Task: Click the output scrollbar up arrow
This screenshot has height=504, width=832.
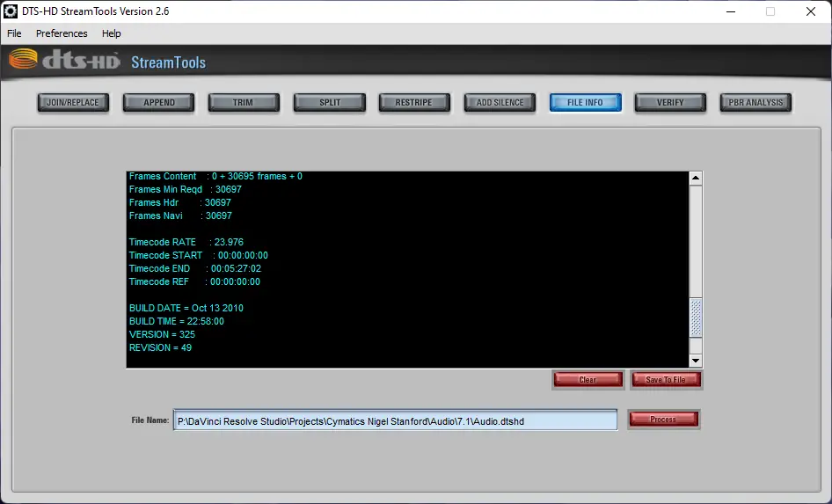Action: [696, 179]
